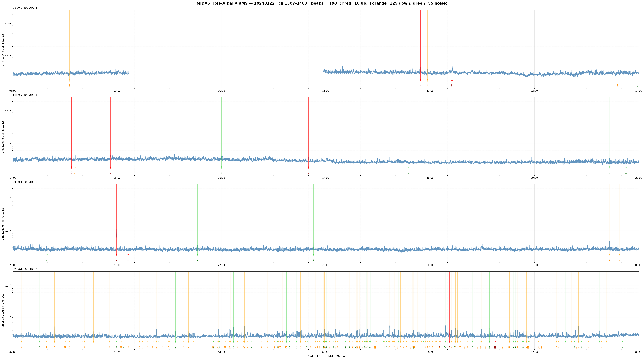Click the "19:00" time tick label

534,178
